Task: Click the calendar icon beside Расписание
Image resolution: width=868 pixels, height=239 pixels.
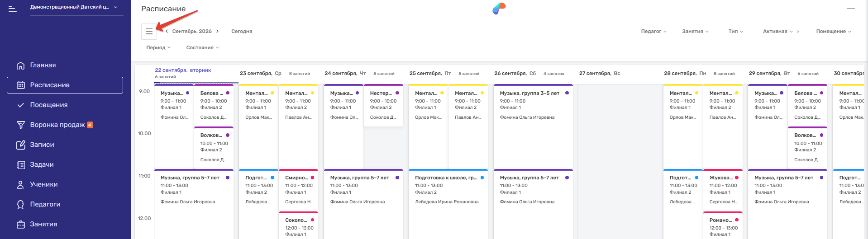Action: pos(20,85)
